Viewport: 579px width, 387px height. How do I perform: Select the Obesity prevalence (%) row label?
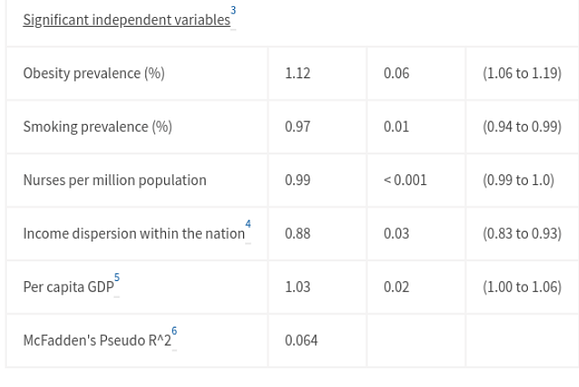(94, 73)
